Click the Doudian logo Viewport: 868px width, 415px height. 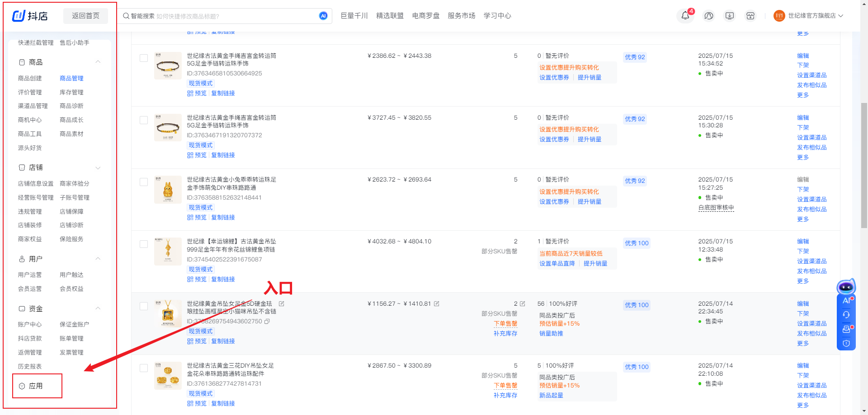point(30,16)
